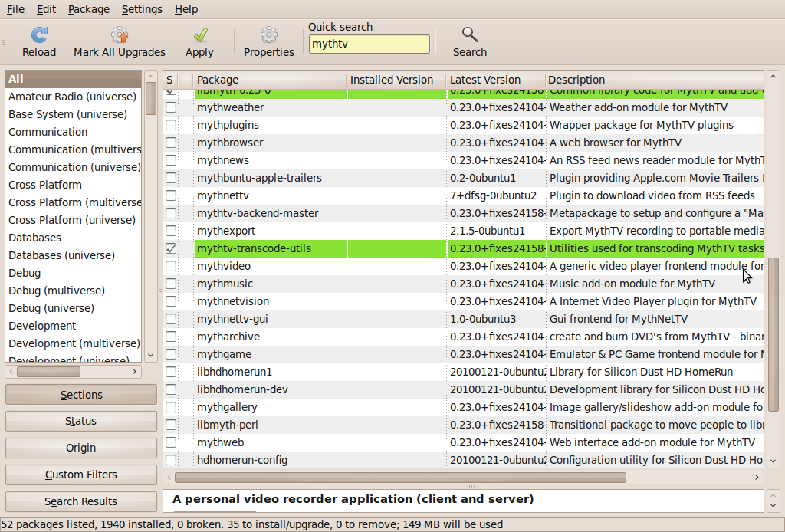Toggle checkbox for mythnettv package

(x=171, y=195)
